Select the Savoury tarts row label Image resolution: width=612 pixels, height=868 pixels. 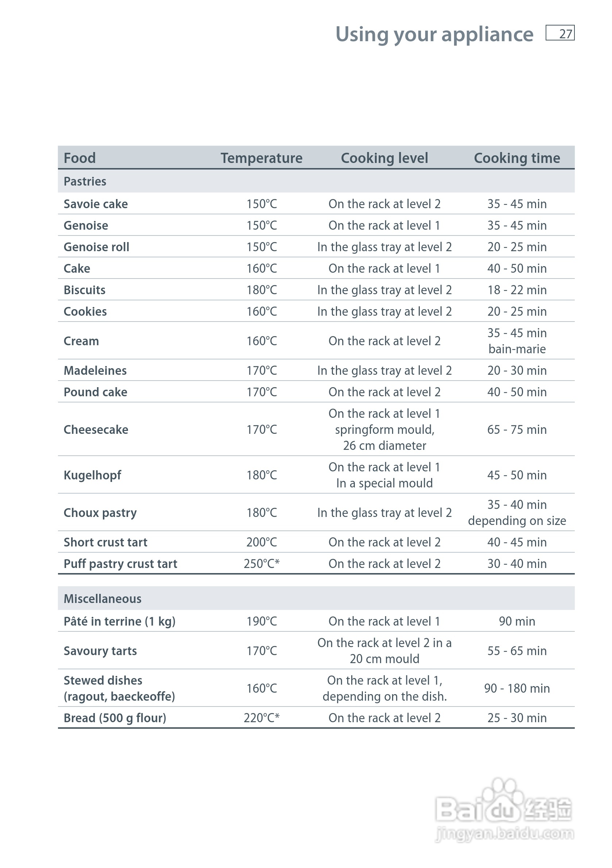100,651
